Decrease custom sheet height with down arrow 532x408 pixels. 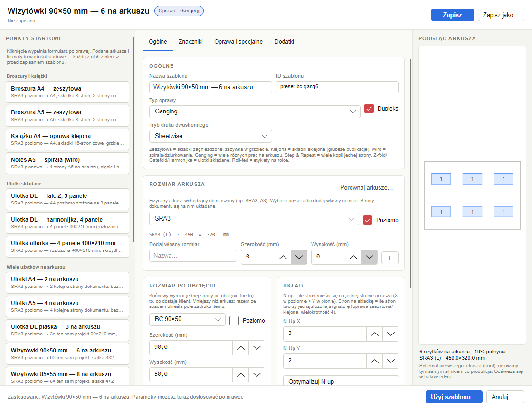(x=369, y=257)
